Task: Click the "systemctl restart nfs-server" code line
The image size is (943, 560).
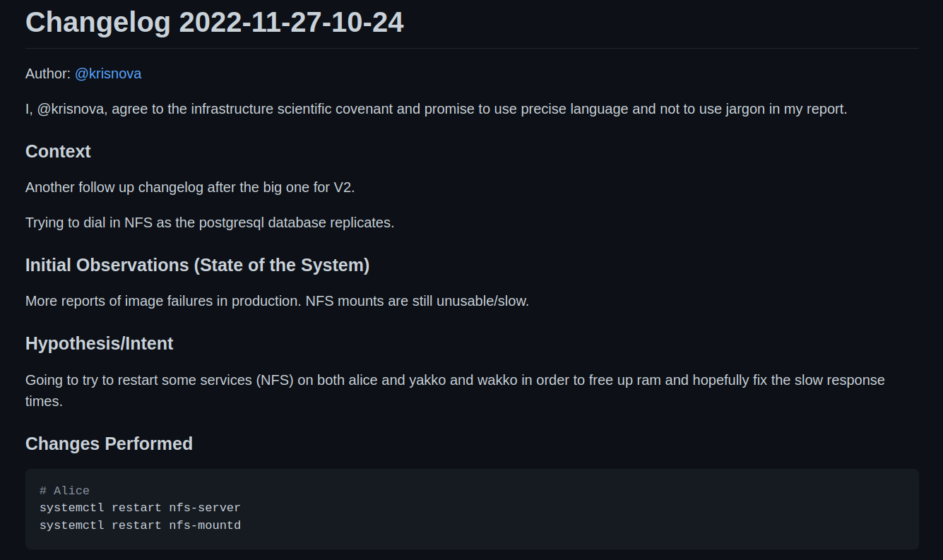Action: [x=140, y=508]
